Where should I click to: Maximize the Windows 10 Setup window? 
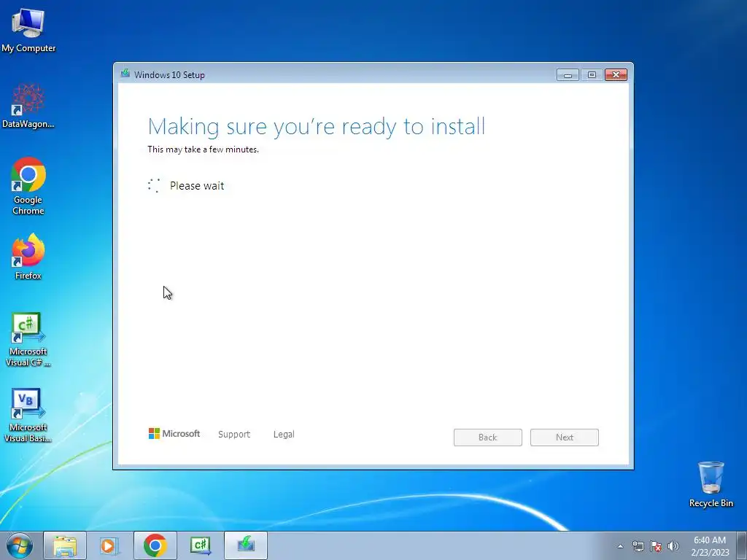point(592,75)
